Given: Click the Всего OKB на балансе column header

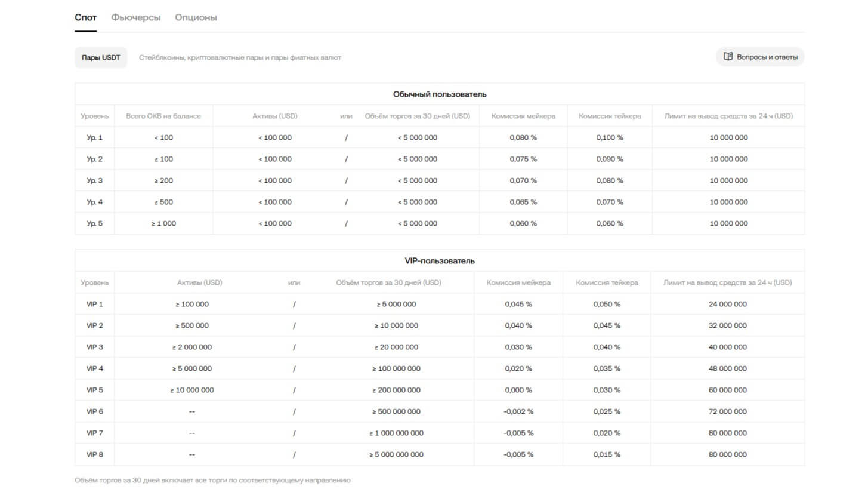Looking at the screenshot, I should (163, 116).
